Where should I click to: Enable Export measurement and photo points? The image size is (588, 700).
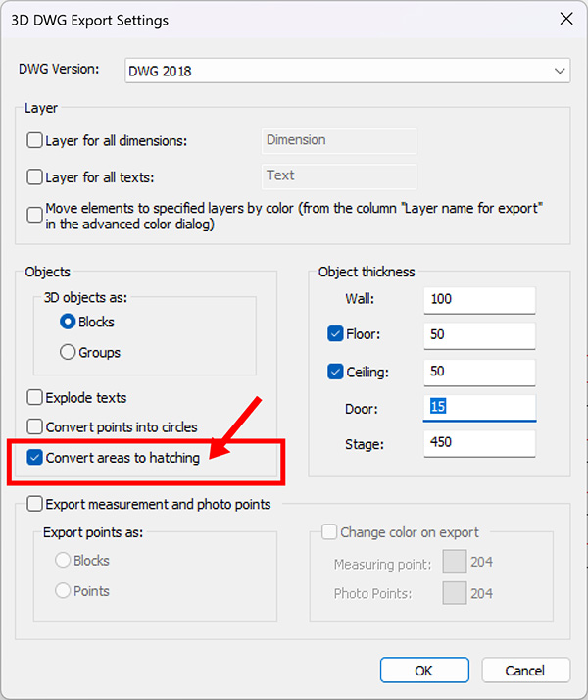(35, 505)
